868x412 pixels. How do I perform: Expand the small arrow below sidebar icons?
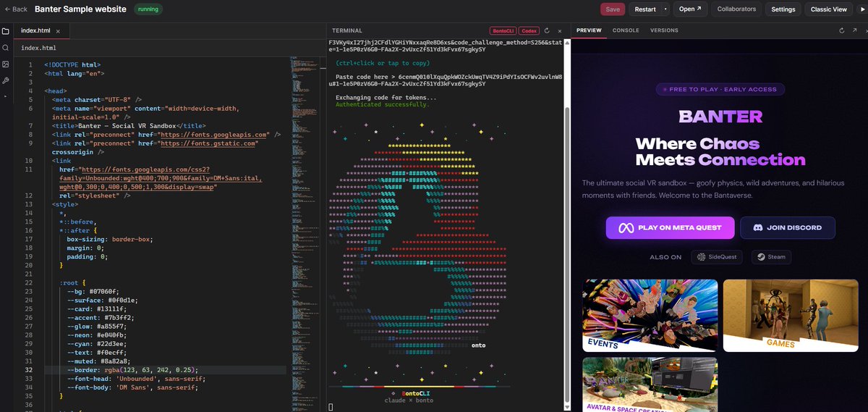tap(5, 95)
